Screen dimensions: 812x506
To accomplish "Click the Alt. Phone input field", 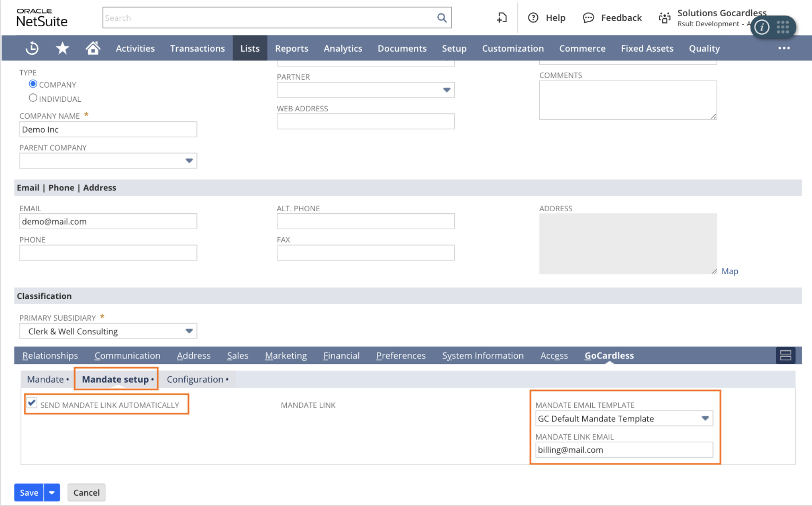I will point(366,222).
